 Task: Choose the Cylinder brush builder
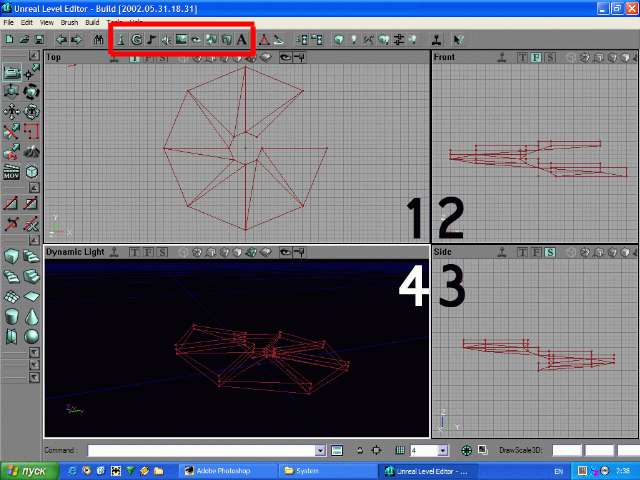pyautogui.click(x=11, y=317)
